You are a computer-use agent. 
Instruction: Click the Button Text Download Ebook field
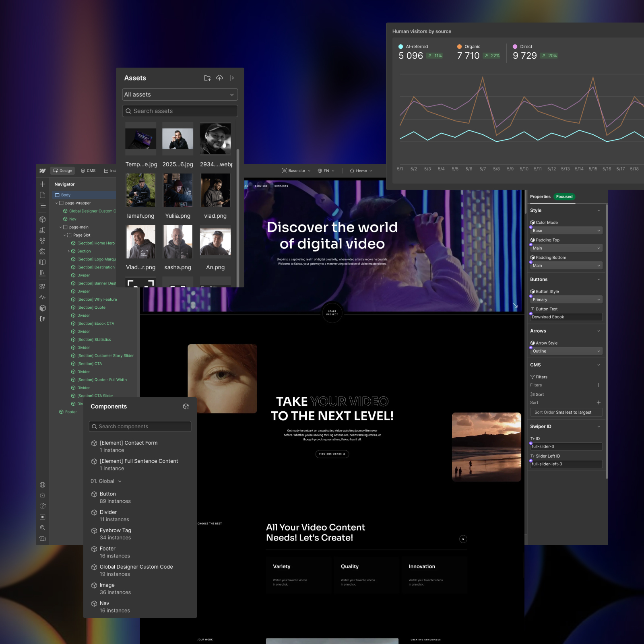point(566,317)
